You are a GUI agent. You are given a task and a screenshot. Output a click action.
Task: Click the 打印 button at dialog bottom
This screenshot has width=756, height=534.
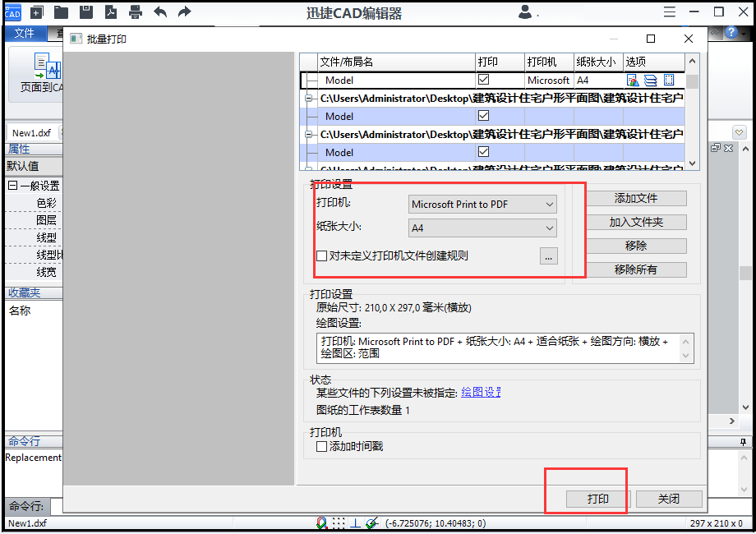(598, 499)
